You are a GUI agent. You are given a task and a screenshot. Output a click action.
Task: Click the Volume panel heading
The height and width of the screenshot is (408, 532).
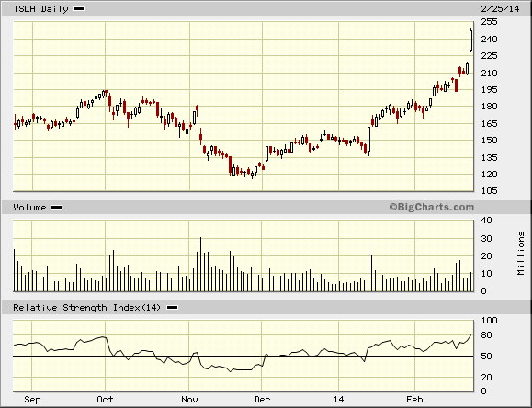29,207
